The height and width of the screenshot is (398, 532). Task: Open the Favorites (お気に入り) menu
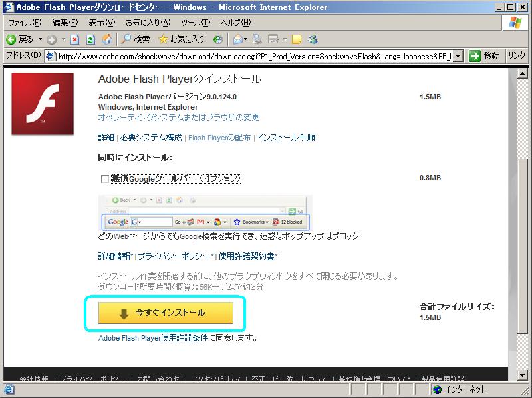pos(148,23)
